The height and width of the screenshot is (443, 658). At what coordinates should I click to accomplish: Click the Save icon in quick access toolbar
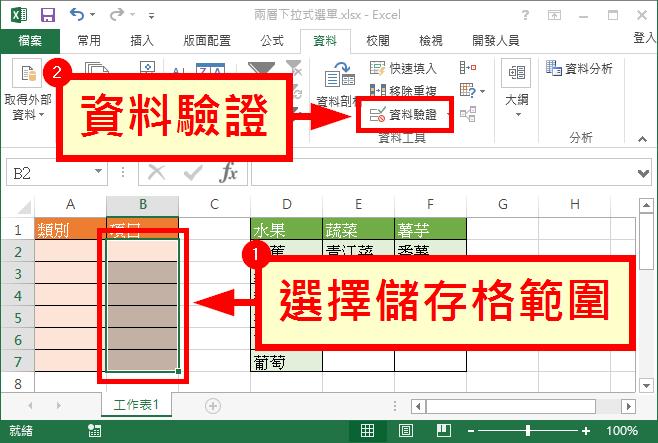point(48,15)
